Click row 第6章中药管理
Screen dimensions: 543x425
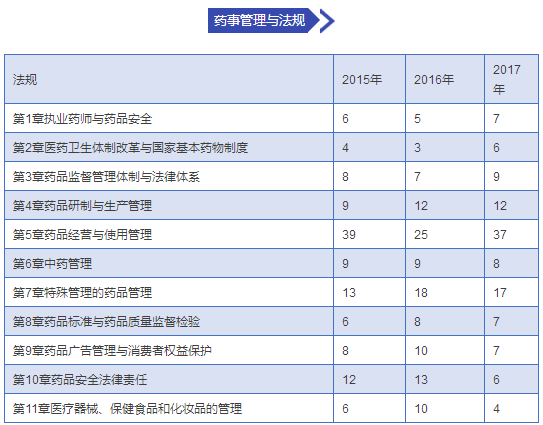[x=272, y=264]
